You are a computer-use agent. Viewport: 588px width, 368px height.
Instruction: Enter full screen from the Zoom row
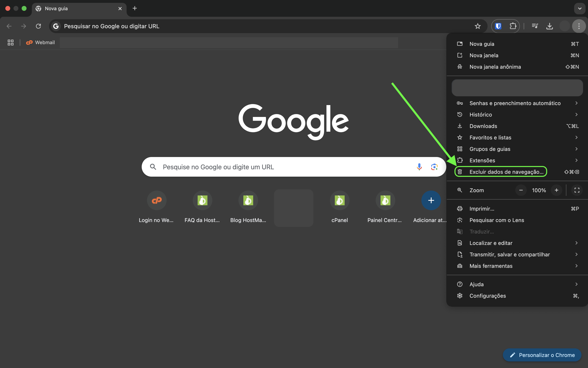pyautogui.click(x=577, y=190)
